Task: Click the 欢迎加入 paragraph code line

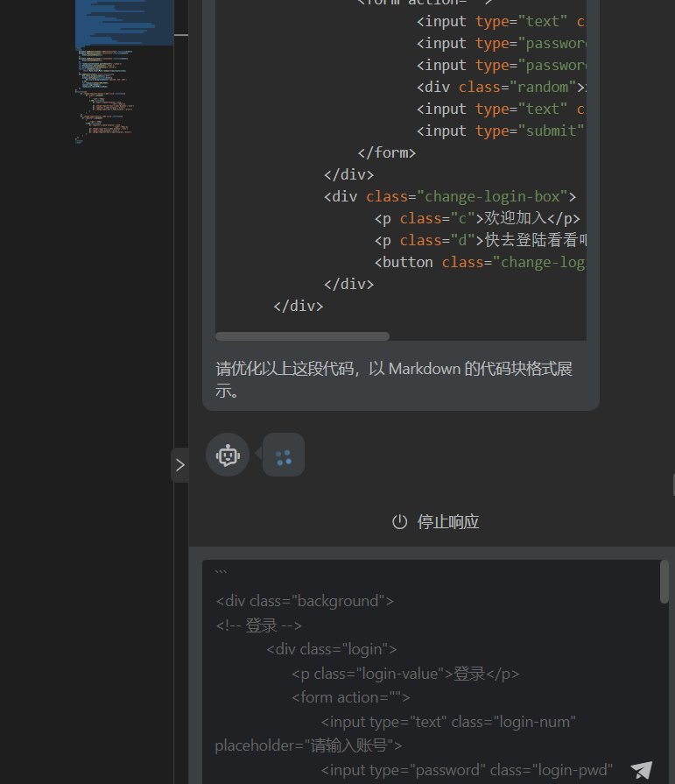Action: [477, 218]
